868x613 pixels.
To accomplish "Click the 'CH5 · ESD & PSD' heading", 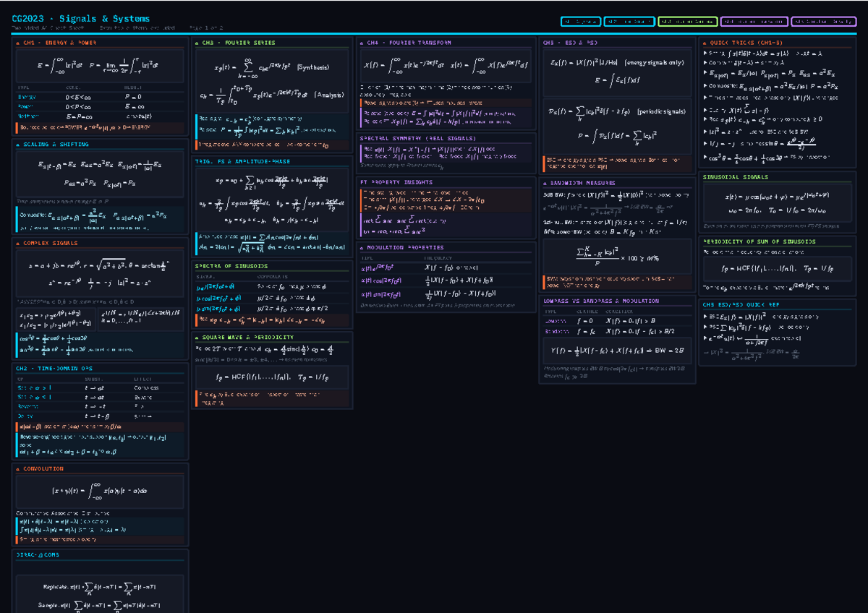I will pyautogui.click(x=571, y=42).
